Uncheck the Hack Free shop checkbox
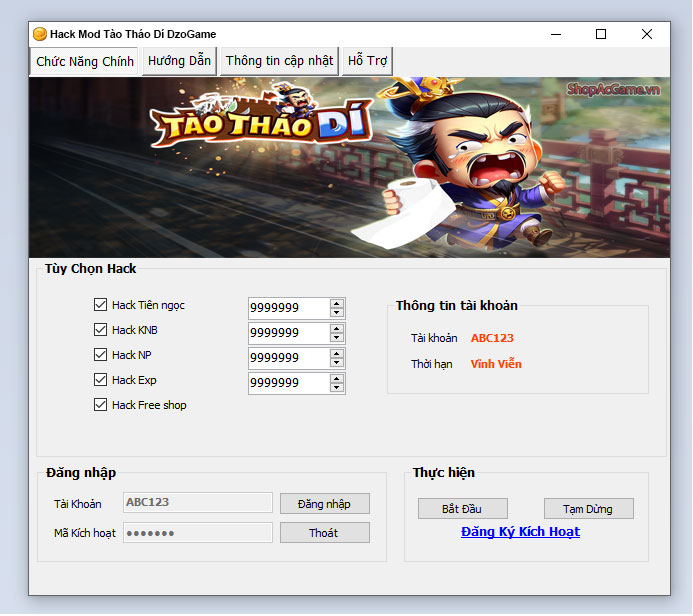The width and height of the screenshot is (693, 616). click(100, 405)
